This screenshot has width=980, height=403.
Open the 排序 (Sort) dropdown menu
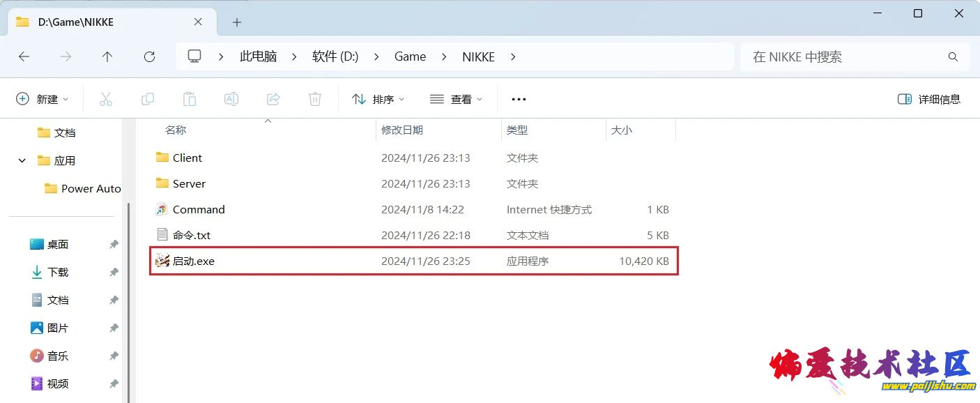click(378, 99)
